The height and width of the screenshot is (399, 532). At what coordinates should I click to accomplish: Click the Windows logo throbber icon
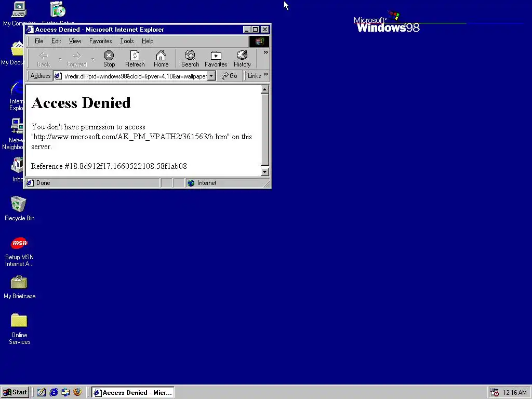[259, 42]
